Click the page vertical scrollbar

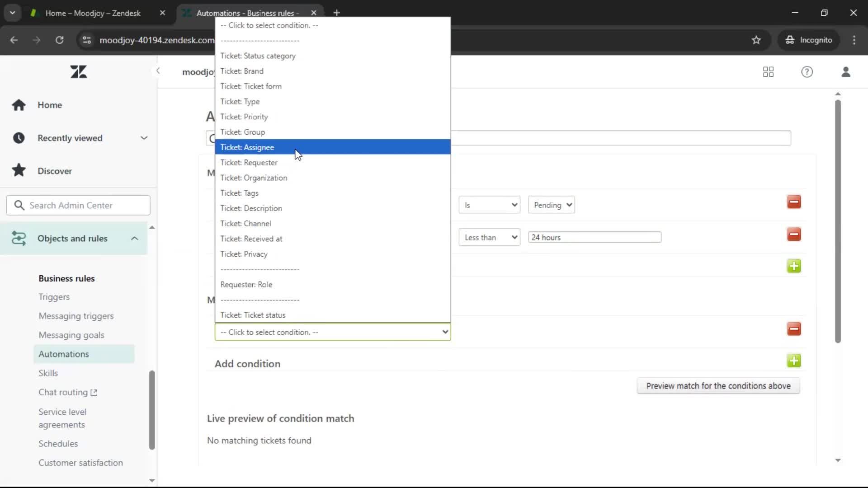click(x=838, y=221)
